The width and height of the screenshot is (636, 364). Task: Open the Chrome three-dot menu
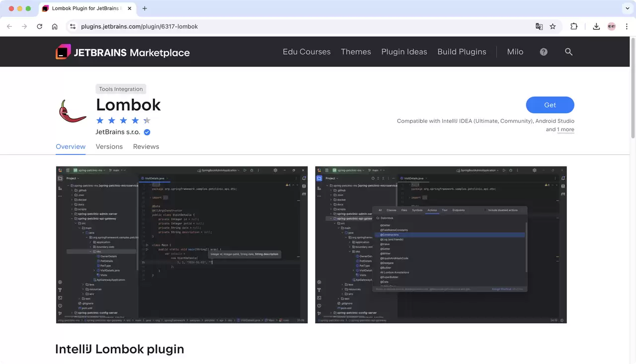(626, 26)
